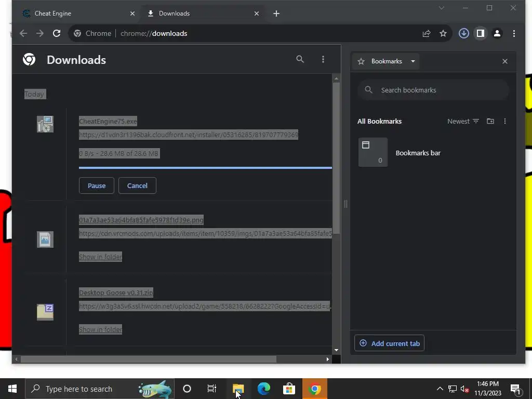This screenshot has height=399, width=532.
Task: Open the Chrome profile avatar
Action: pos(497,33)
